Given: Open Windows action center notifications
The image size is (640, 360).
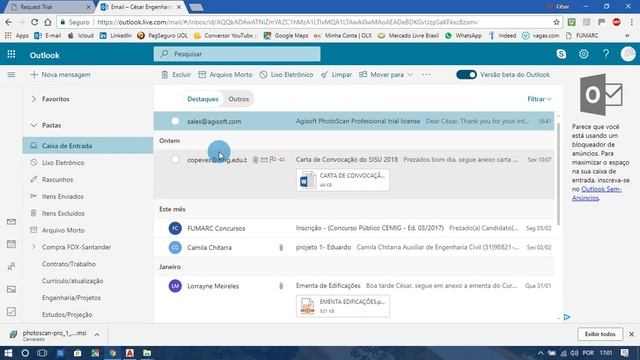Looking at the screenshot, I should point(624,353).
